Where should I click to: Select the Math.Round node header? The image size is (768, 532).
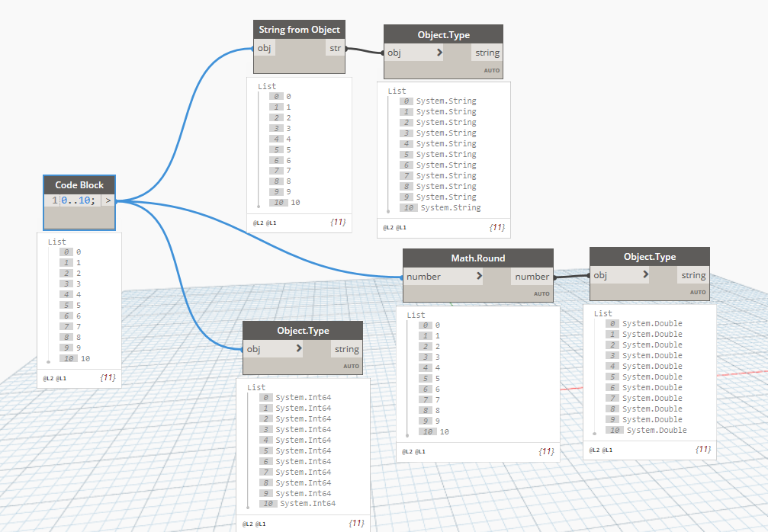(x=477, y=258)
